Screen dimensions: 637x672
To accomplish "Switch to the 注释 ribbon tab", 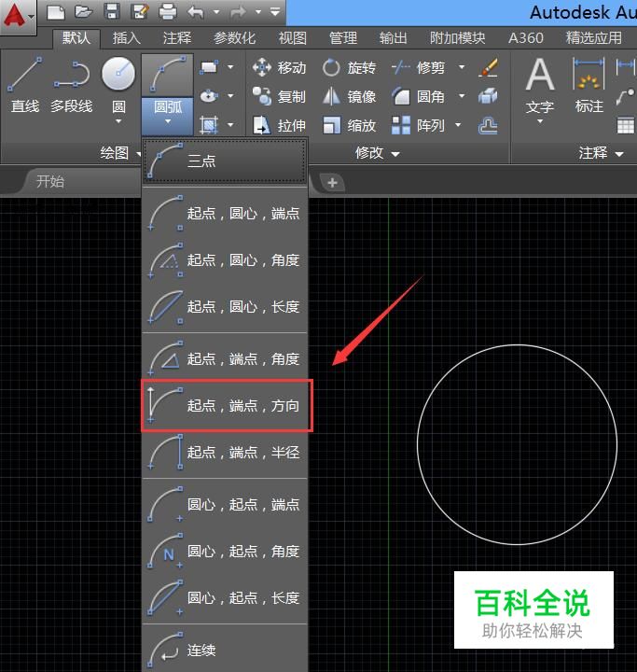I will (177, 38).
